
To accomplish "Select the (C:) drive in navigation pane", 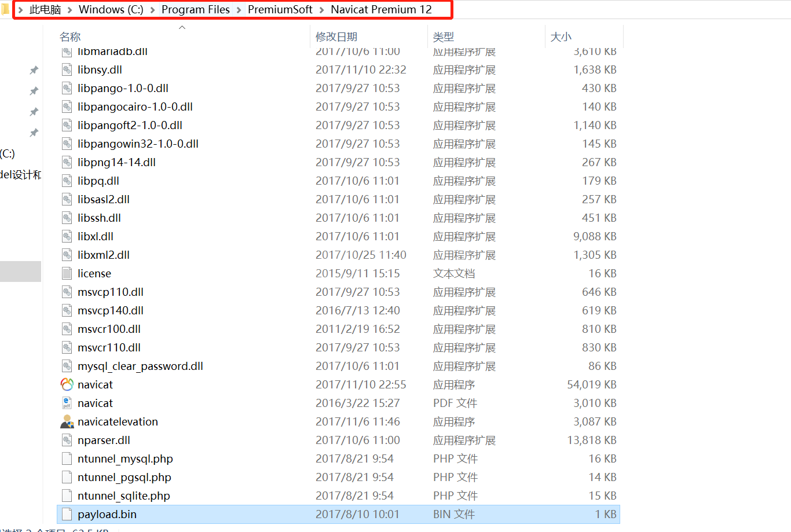I will tap(8, 153).
